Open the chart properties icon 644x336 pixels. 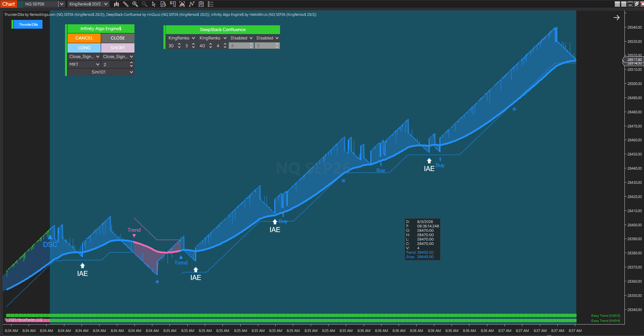pos(201,4)
